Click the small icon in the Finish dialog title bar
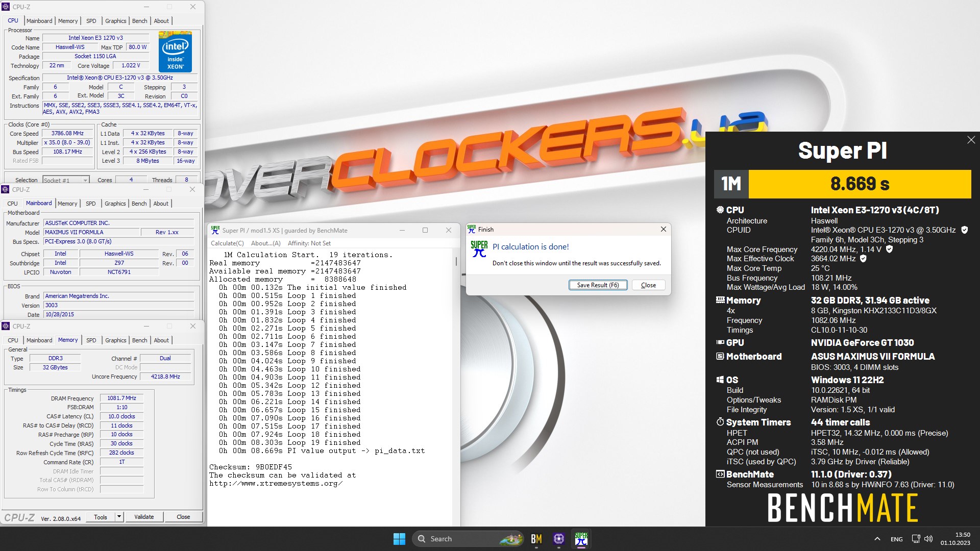980x551 pixels. pos(471,229)
